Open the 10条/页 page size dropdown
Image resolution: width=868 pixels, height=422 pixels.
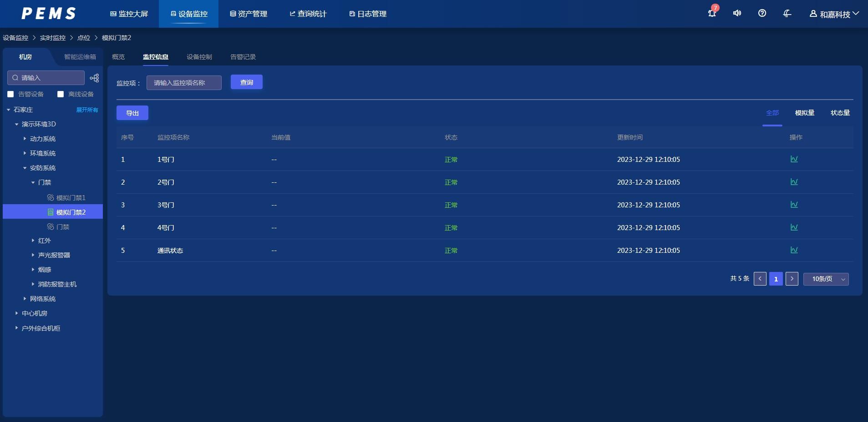tap(826, 279)
